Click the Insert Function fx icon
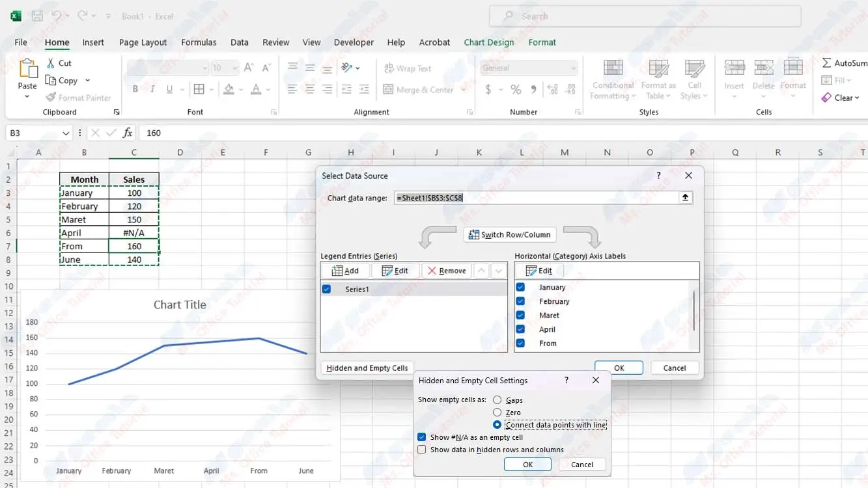 coord(128,133)
